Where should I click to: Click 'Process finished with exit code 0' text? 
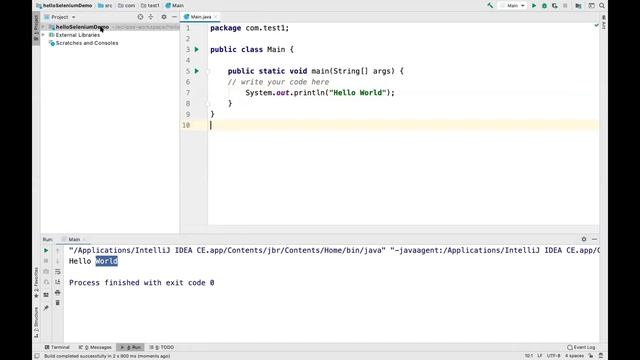pyautogui.click(x=142, y=283)
